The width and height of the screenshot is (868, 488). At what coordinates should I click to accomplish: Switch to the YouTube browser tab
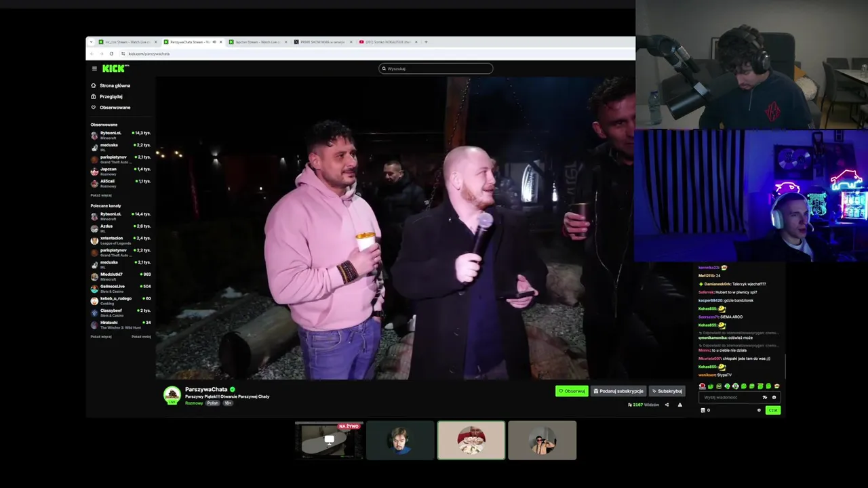387,42
